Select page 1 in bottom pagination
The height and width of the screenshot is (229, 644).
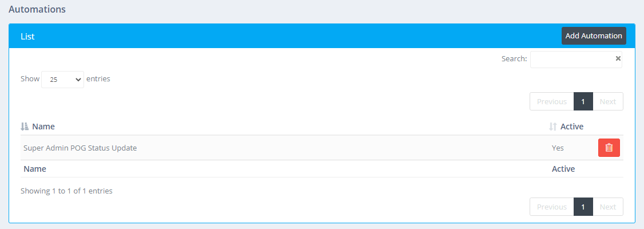point(583,207)
